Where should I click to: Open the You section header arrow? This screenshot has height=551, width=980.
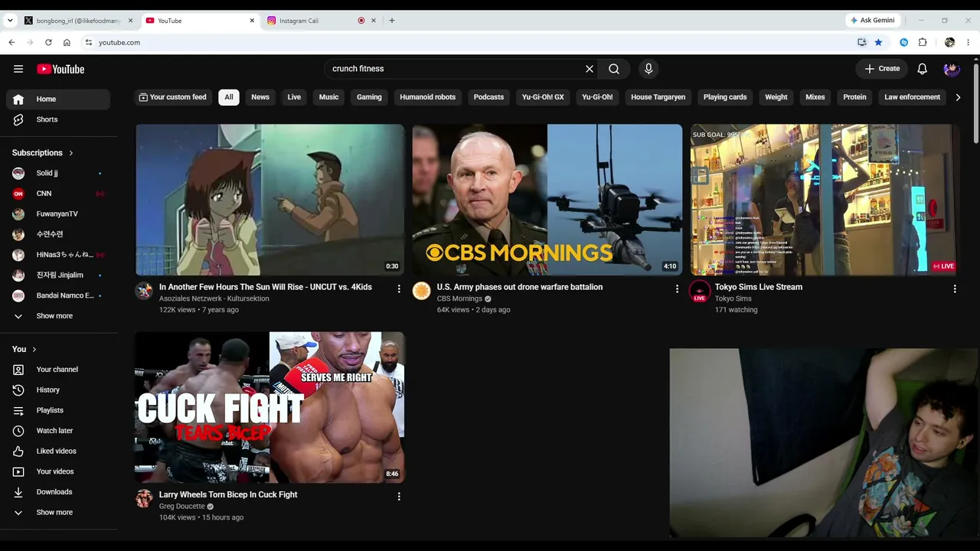click(x=34, y=350)
